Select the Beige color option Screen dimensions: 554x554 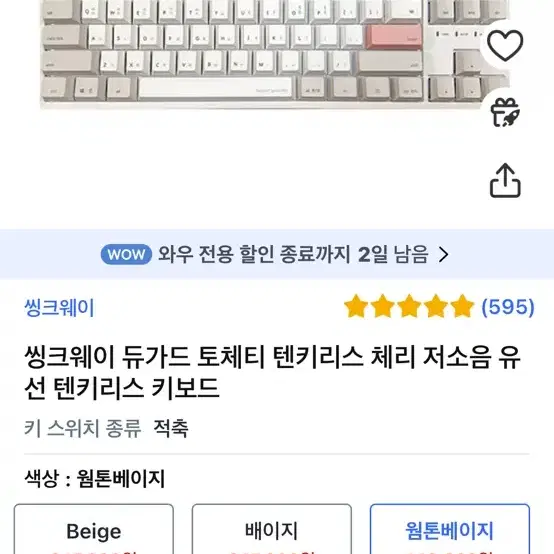point(94,529)
